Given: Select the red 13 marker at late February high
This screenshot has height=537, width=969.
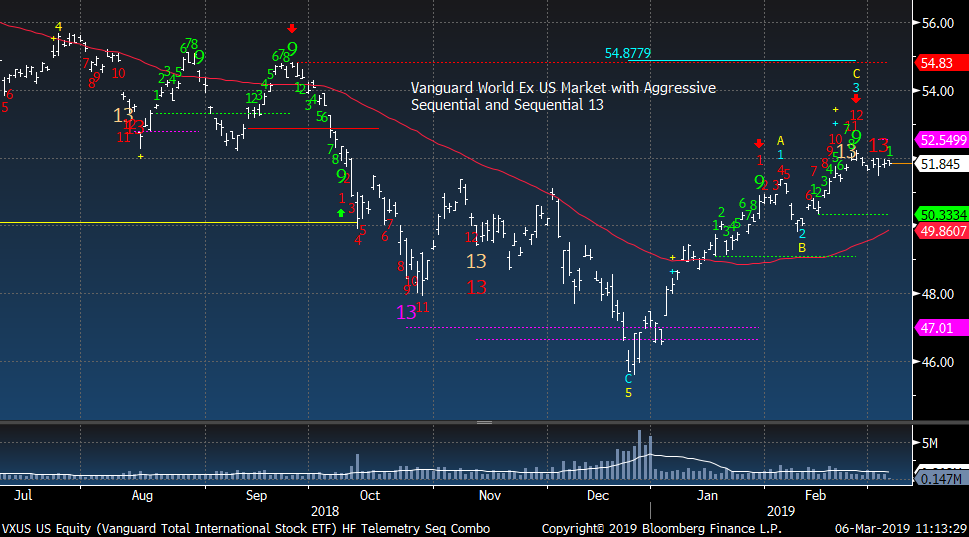Looking at the screenshot, I should (878, 146).
